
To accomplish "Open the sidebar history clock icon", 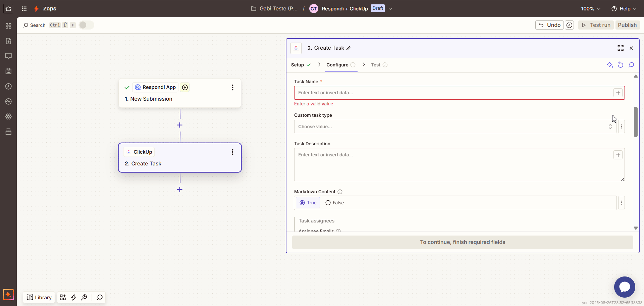I will point(8,86).
